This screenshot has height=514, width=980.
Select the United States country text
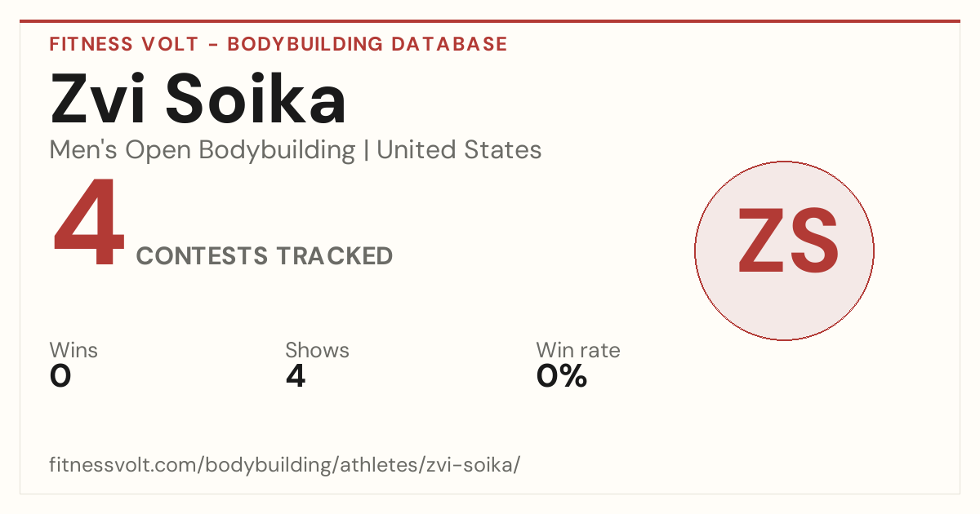point(459,150)
